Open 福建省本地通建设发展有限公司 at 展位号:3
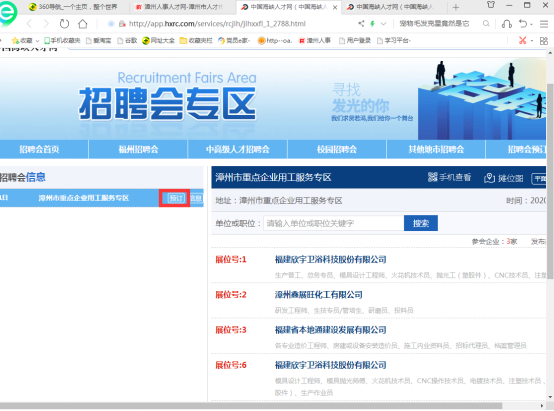554x411 pixels. click(331, 330)
